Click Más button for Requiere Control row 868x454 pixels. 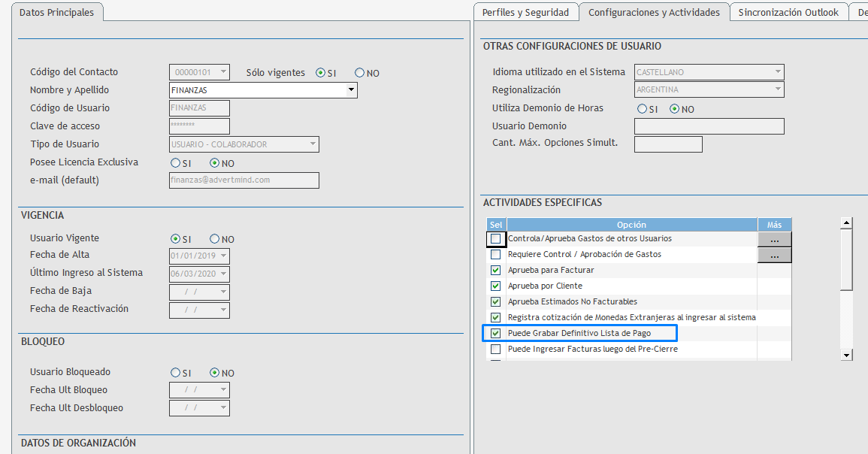tap(774, 256)
